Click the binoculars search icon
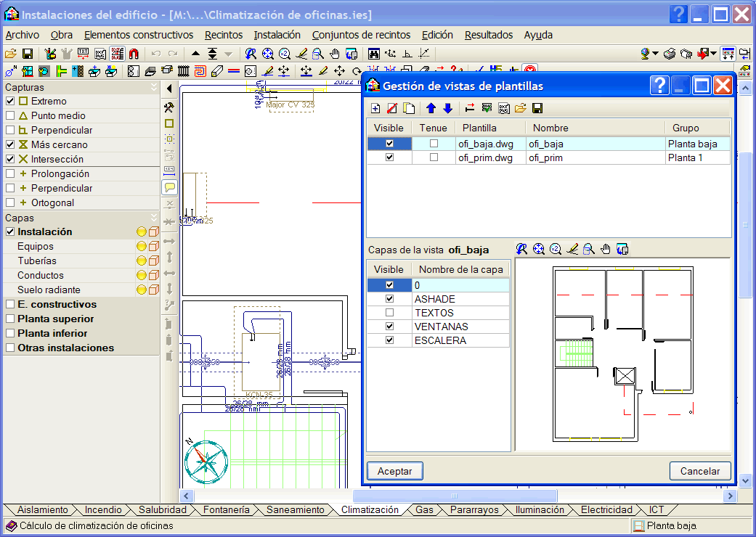Image resolution: width=756 pixels, height=537 pixels. [374, 54]
